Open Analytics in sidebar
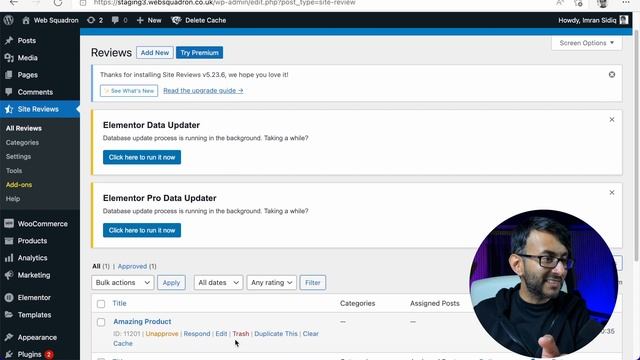Viewport: 640px width, 360px height. click(x=32, y=258)
